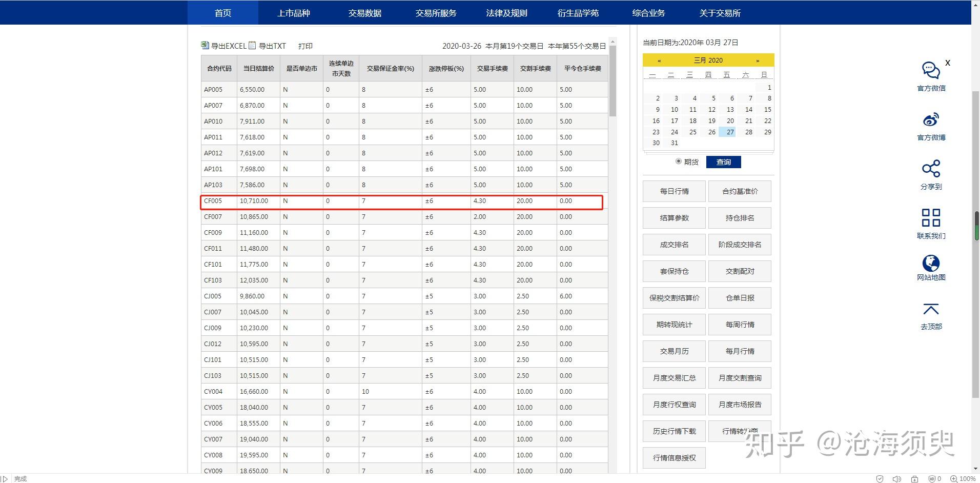Open the 法律及规则 menu
980x483 pixels.
pos(506,13)
